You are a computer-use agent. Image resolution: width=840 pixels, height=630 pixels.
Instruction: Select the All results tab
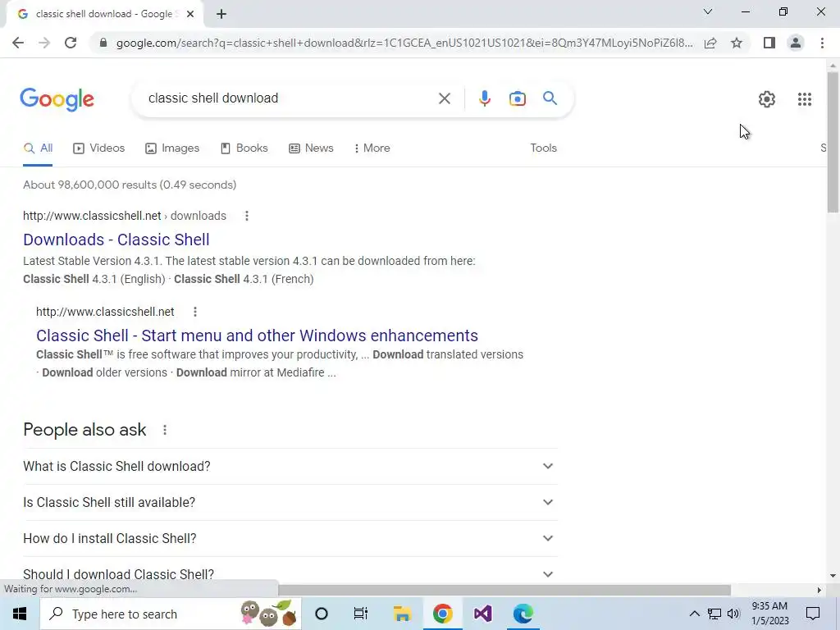click(x=38, y=148)
